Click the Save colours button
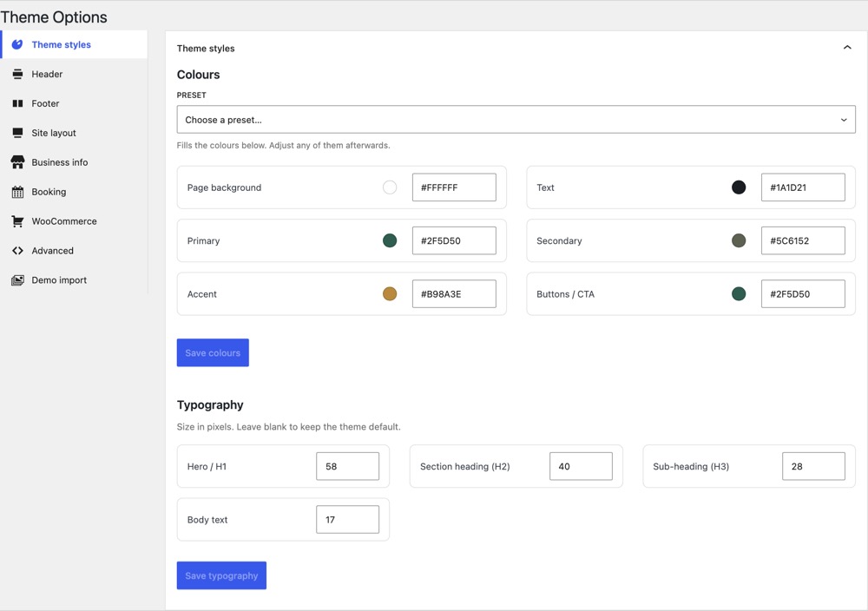This screenshot has height=611, width=868. coord(213,352)
